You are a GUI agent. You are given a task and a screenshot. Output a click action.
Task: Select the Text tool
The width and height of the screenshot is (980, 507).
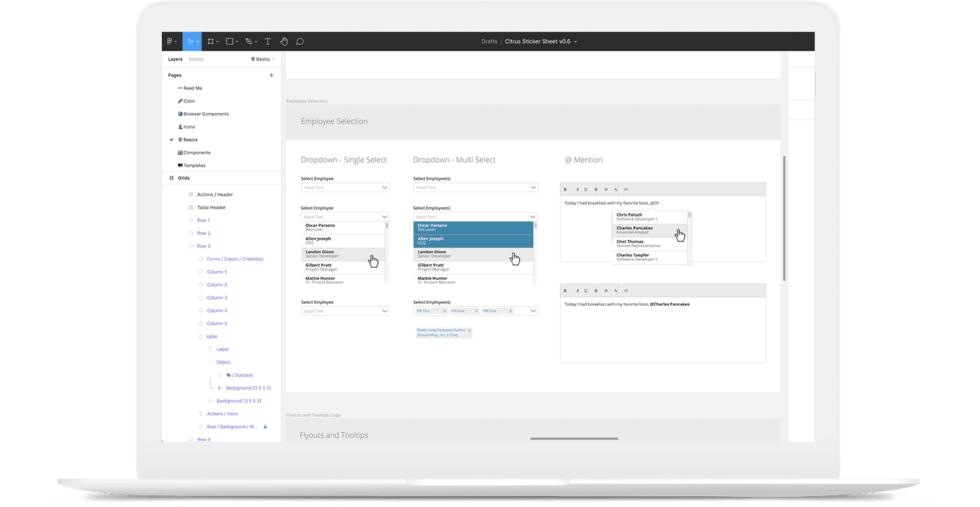(267, 41)
